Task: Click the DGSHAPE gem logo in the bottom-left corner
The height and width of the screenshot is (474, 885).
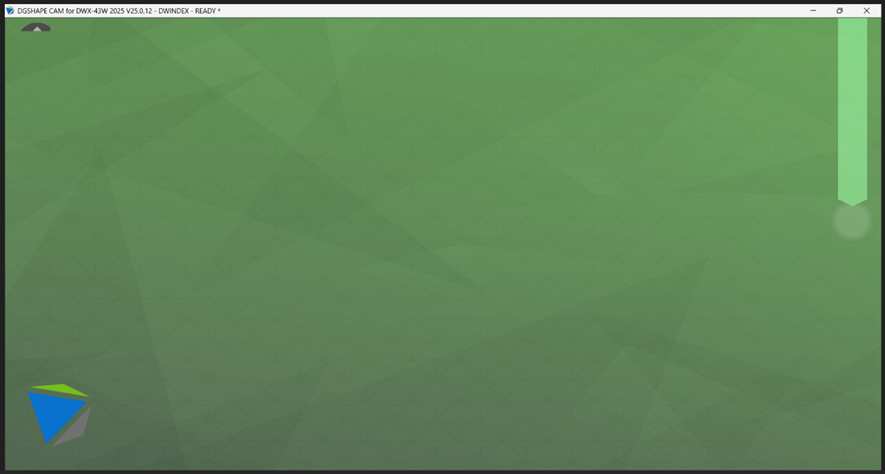Action: [x=59, y=414]
